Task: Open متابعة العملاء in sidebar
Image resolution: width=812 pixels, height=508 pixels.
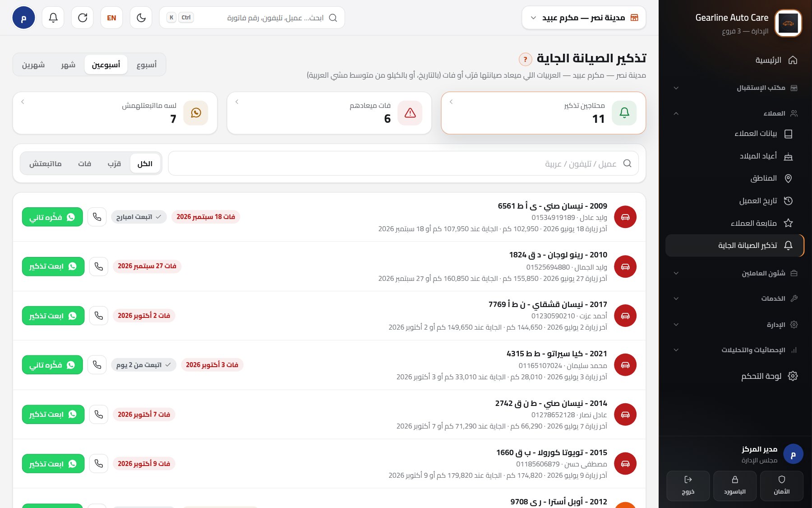Action: pos(734,223)
